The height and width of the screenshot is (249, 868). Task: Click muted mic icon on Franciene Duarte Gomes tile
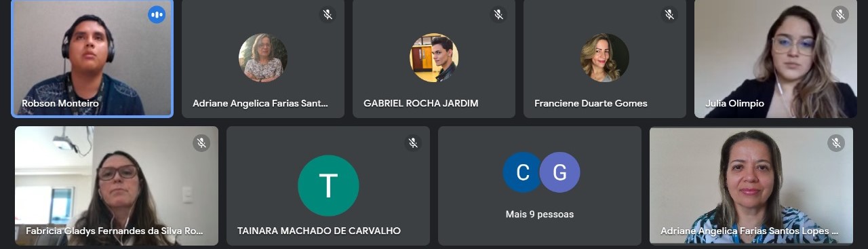[669, 14]
